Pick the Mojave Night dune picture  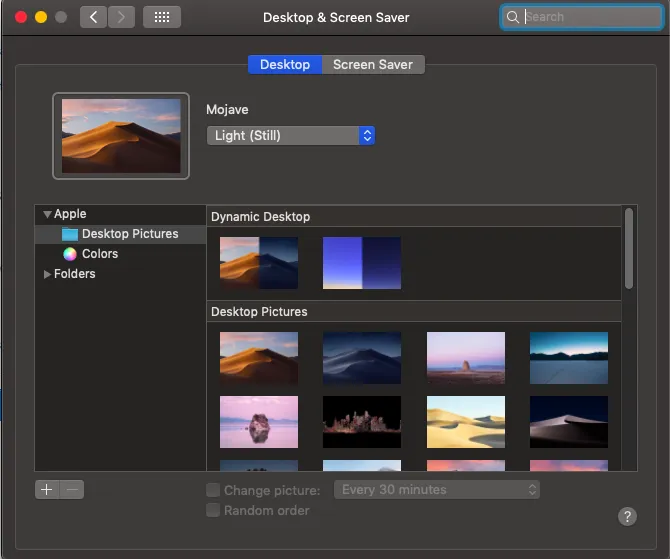(x=362, y=358)
